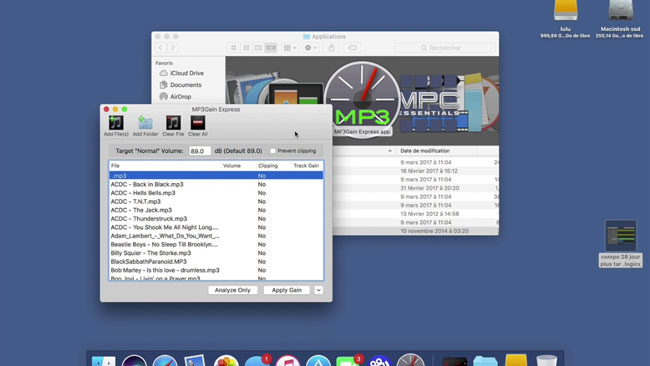The width and height of the screenshot is (650, 366).
Task: Select 'ACDC - Back in Black.mp3'
Action: [x=216, y=184]
